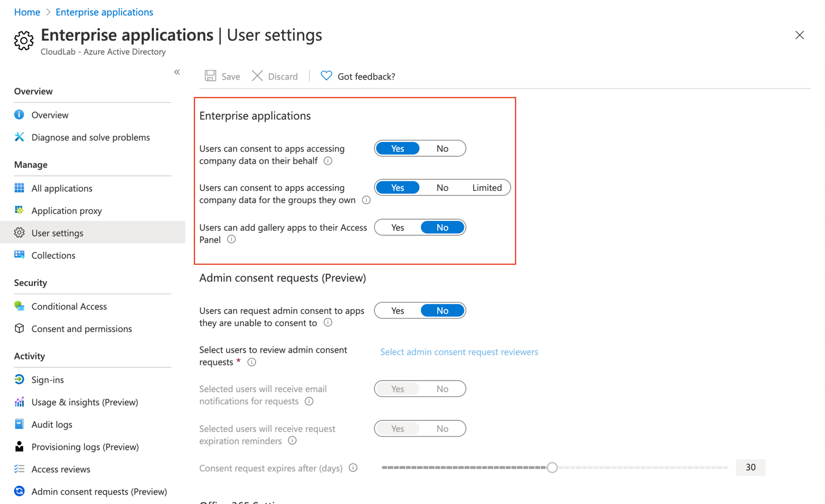Click the consent request expiry slider handle
Image resolution: width=825 pixels, height=504 pixels.
[552, 468]
